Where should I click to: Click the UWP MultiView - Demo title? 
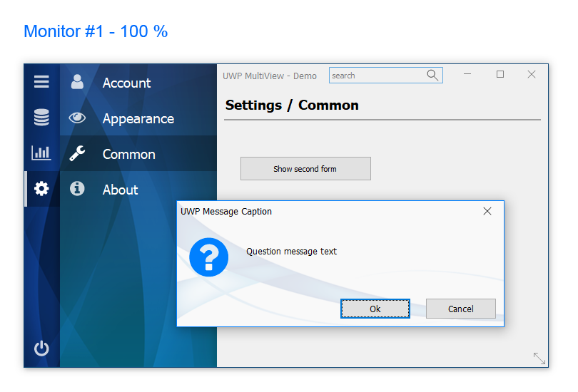[270, 76]
